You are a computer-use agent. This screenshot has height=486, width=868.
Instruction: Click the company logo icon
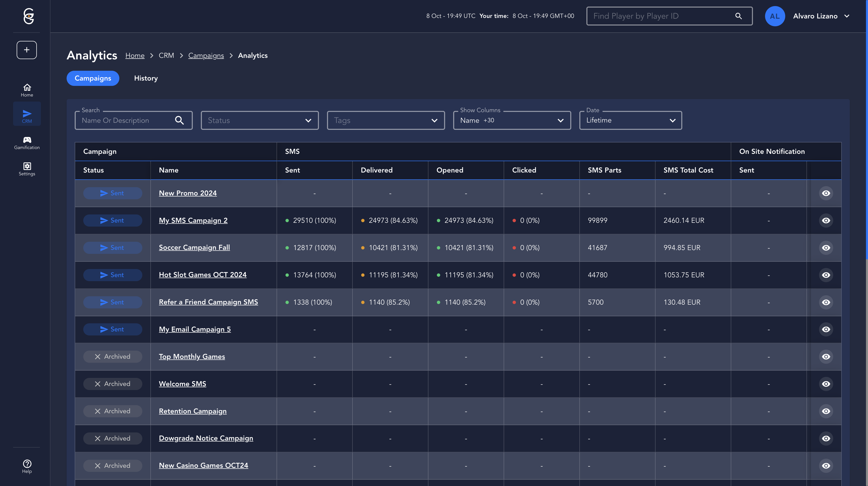pyautogui.click(x=29, y=16)
